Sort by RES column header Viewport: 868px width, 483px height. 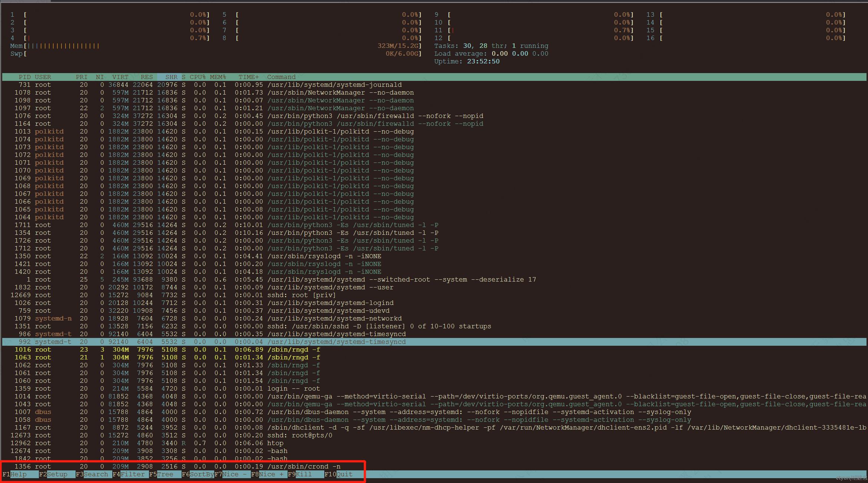click(147, 77)
